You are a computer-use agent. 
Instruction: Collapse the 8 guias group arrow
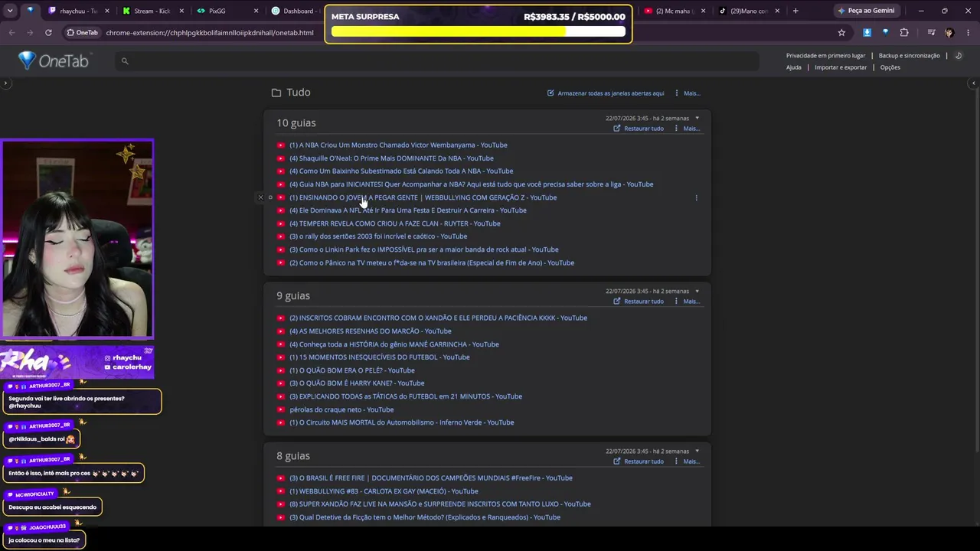point(697,452)
